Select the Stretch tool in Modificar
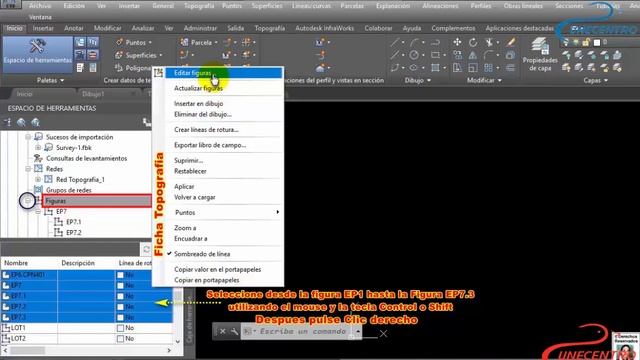 457,68
